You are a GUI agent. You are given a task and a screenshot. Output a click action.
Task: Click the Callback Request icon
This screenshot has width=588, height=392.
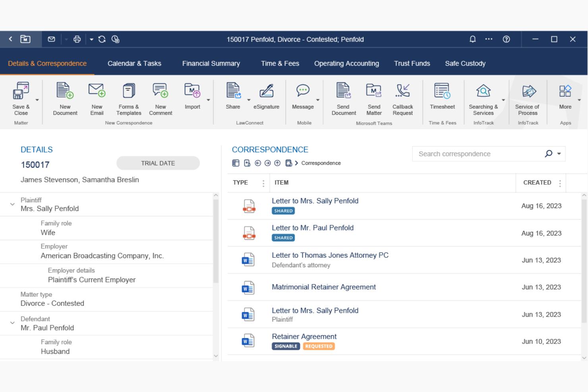[x=403, y=91]
